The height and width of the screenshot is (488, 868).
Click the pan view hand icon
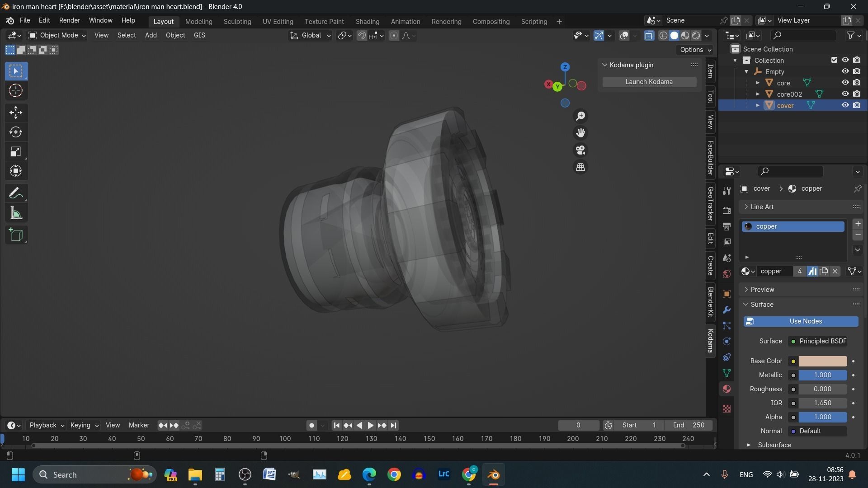click(580, 133)
